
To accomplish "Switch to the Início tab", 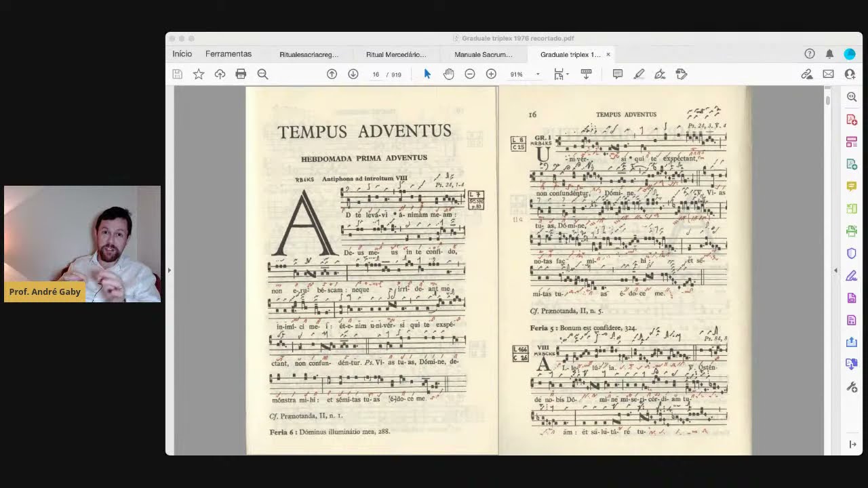I will click(182, 54).
